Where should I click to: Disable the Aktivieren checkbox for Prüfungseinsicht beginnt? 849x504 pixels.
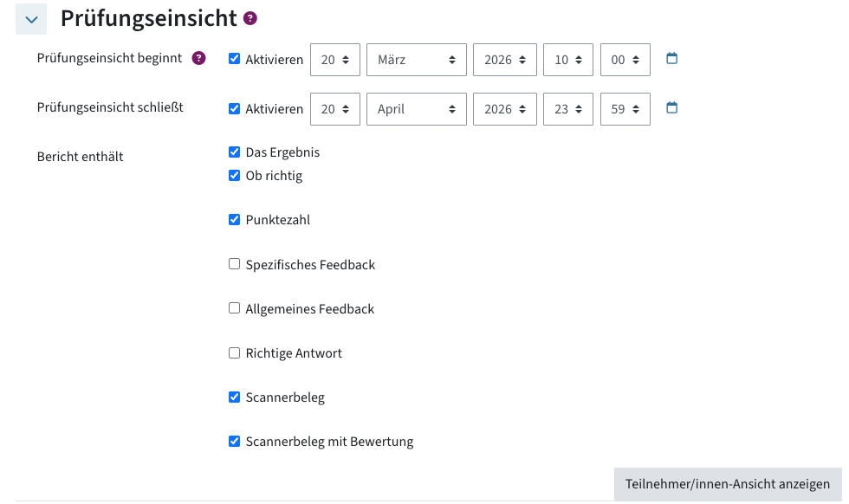click(x=234, y=60)
